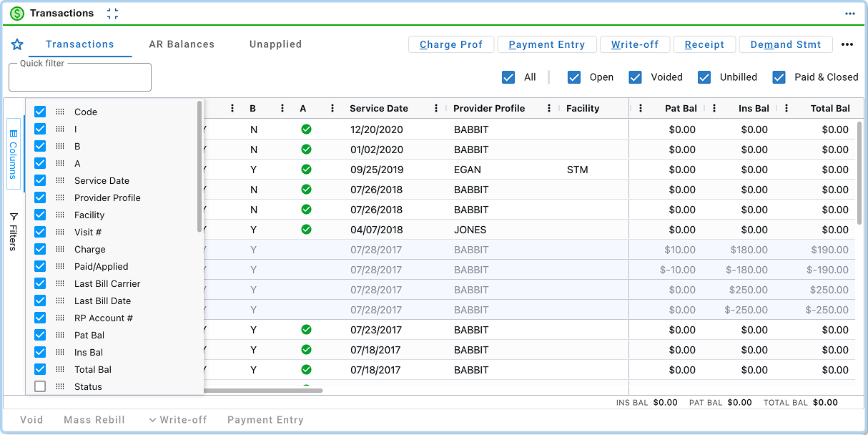Open the Ins Bal column menu
The width and height of the screenshot is (868, 435).
click(x=714, y=109)
